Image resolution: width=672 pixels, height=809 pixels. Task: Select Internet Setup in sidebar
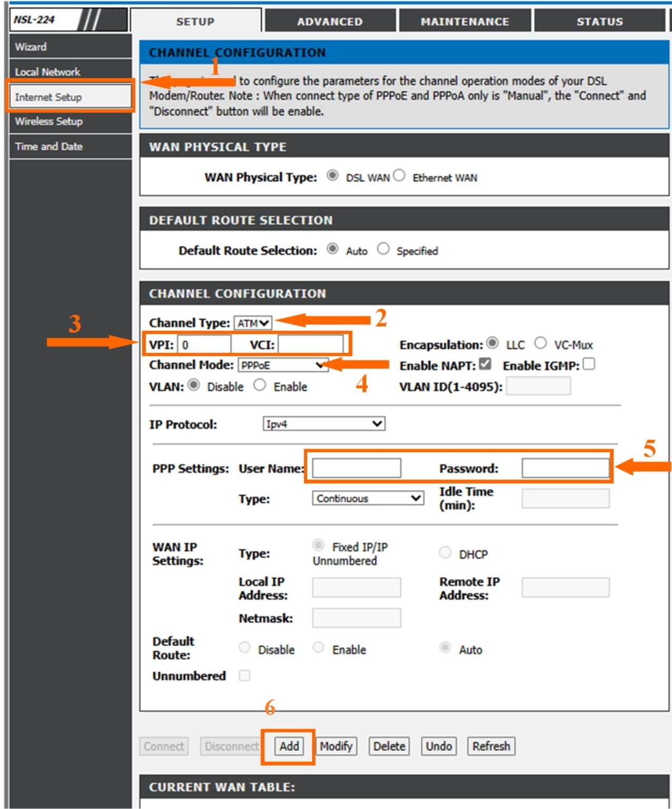click(x=70, y=97)
